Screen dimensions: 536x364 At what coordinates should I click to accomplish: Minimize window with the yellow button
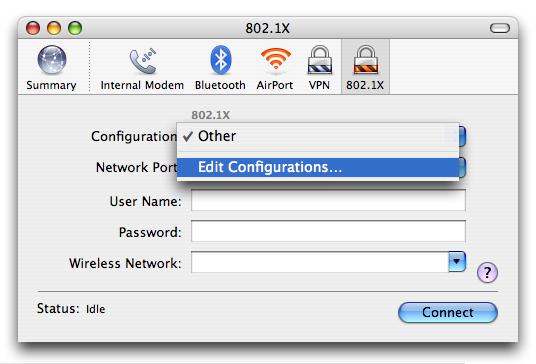(x=54, y=28)
